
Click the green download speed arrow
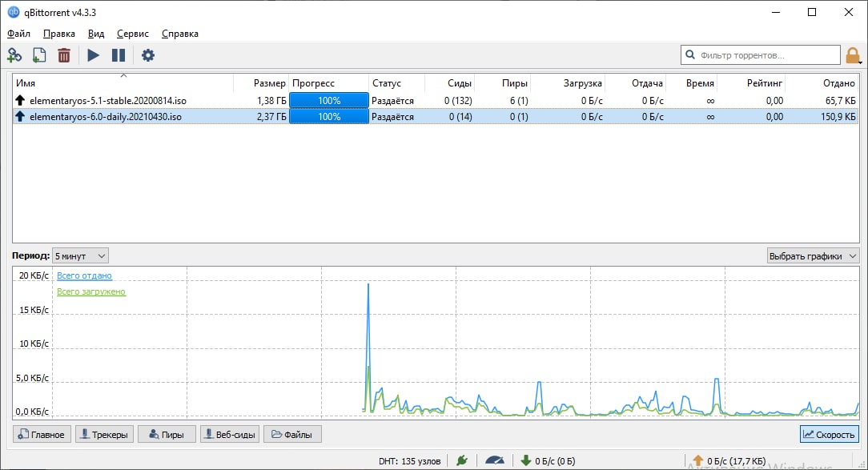525,460
